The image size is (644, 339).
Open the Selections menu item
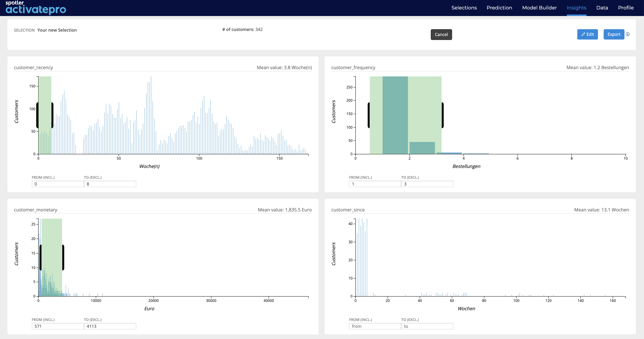[x=464, y=8]
